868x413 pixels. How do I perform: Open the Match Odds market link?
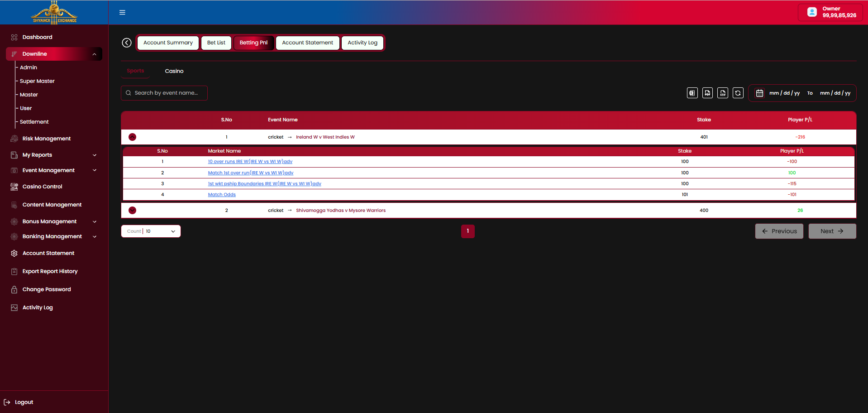click(222, 195)
